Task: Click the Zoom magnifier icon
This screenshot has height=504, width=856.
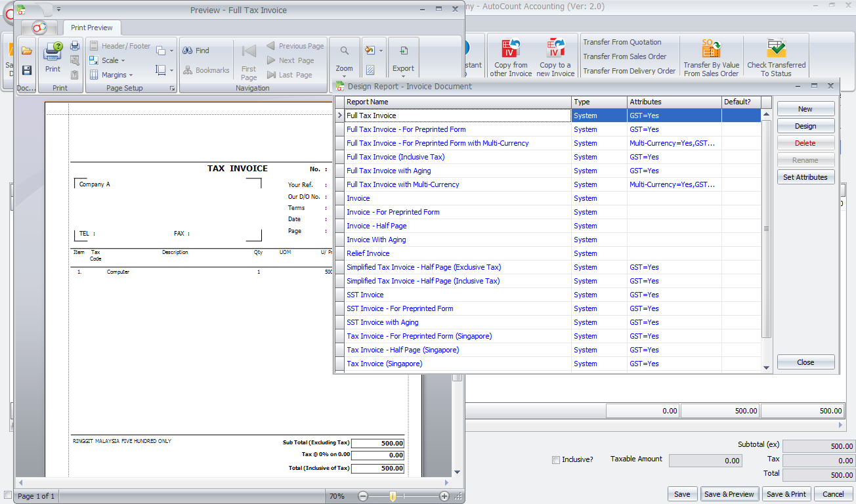Action: 344,51
